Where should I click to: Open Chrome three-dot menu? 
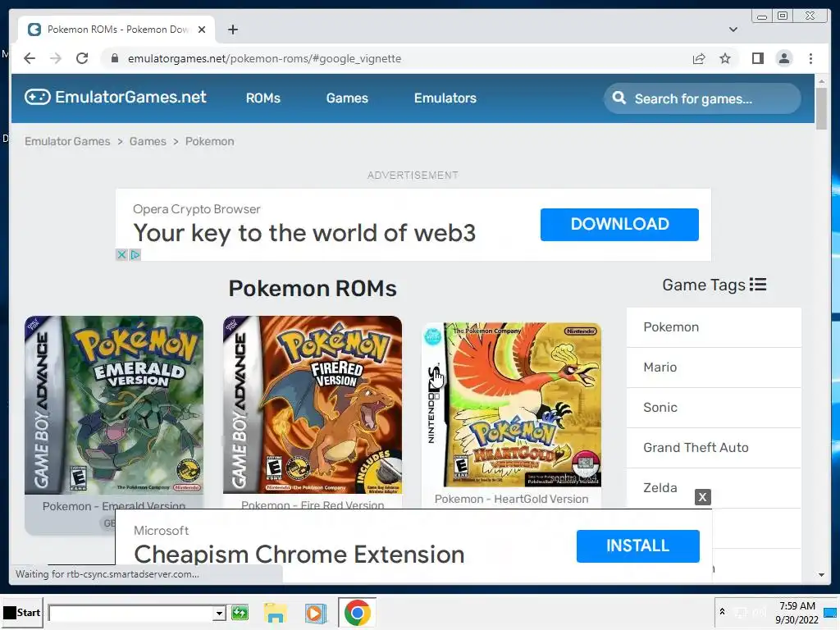pos(811,58)
